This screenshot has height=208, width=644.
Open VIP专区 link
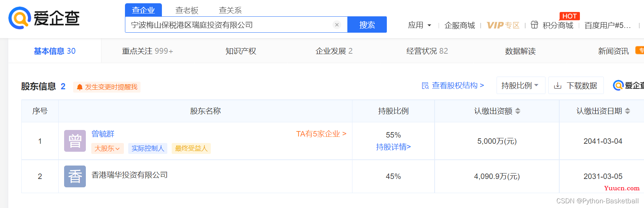[x=503, y=25]
